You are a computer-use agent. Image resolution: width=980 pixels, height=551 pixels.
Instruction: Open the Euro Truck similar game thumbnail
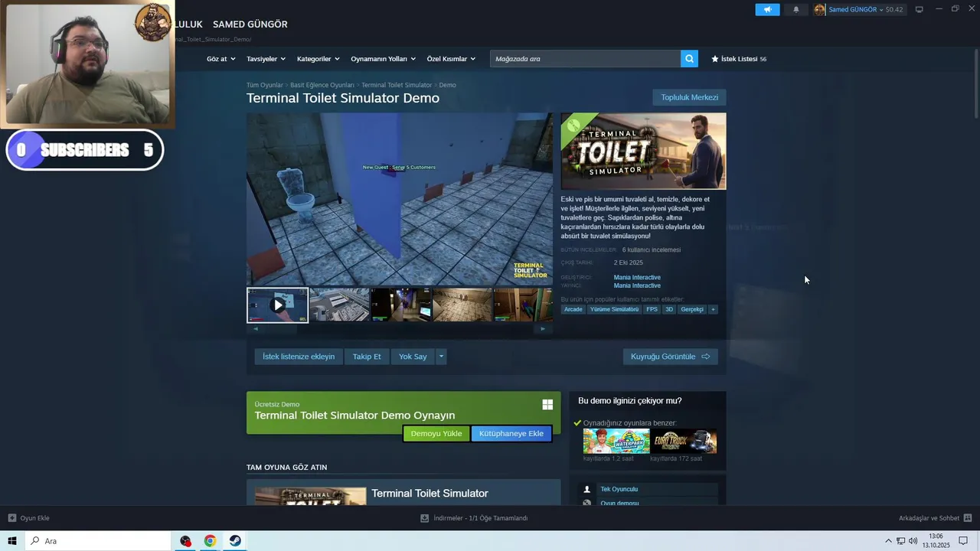click(684, 442)
